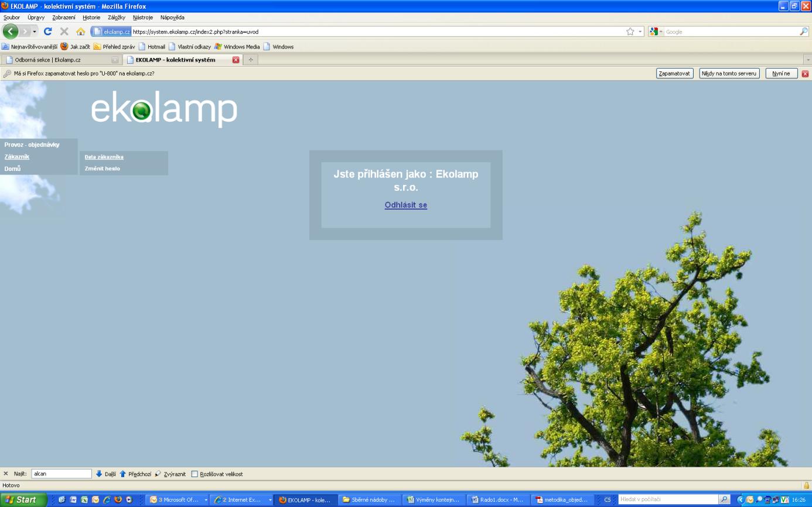812x507 pixels.
Task: Toggle Zvýraznit highlight all matches
Action: (x=170, y=474)
